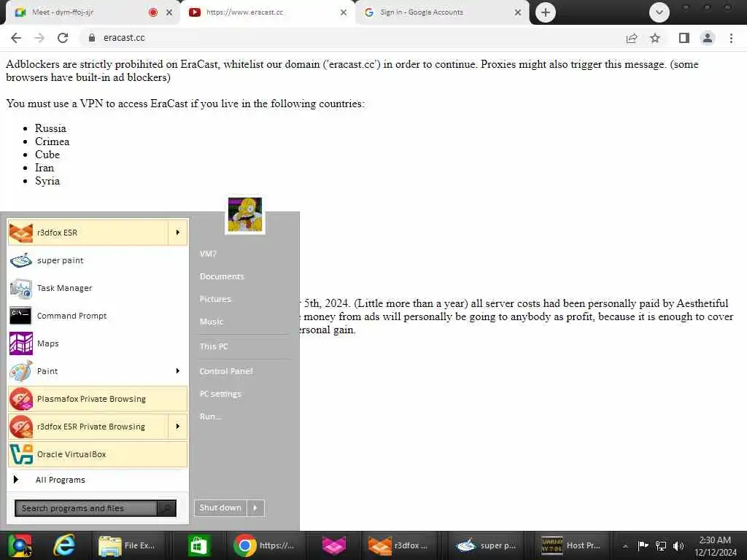Open the taskbar clock and date
Image resolution: width=747 pixels, height=560 pixels.
pyautogui.click(x=716, y=546)
